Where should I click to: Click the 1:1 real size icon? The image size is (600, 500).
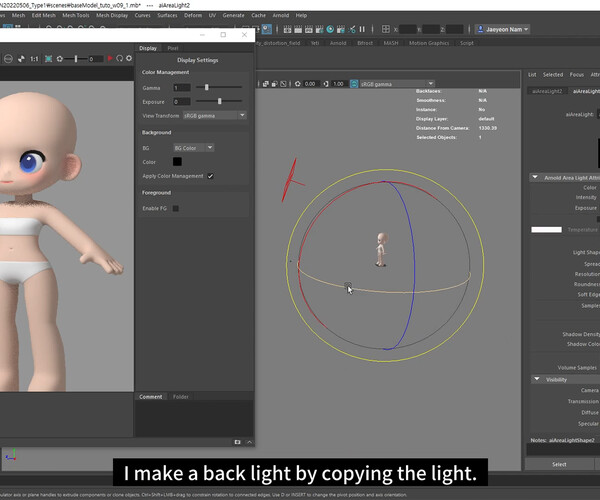pyautogui.click(x=35, y=59)
